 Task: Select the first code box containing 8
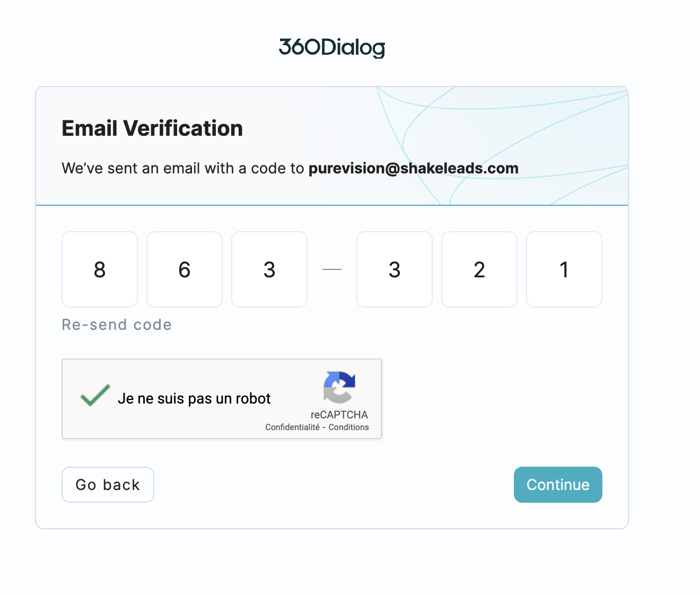point(100,269)
